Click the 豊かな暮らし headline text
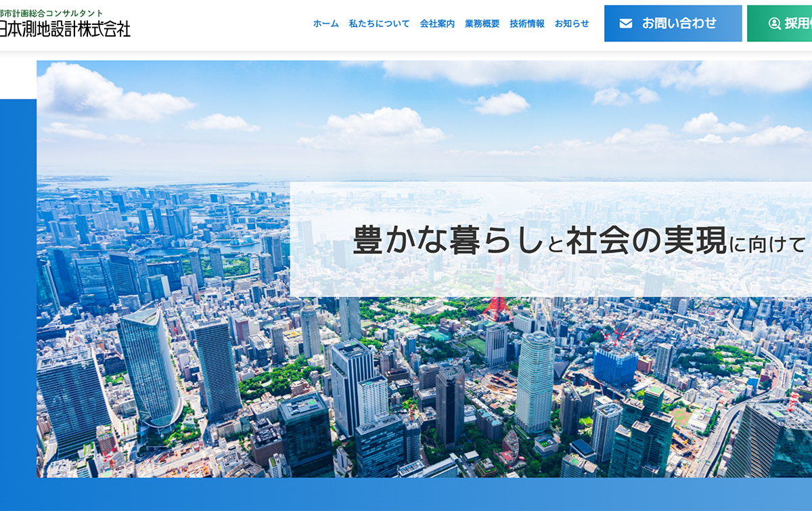 [x=445, y=242]
